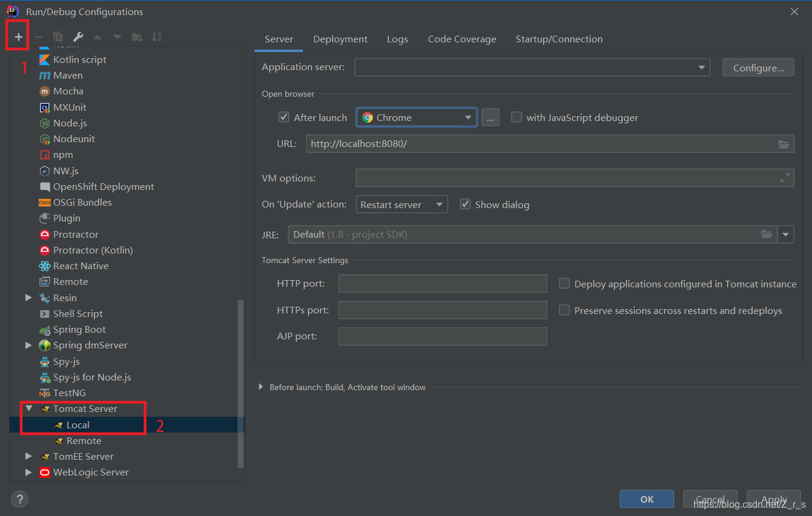Select MXUnit in the list

coord(70,107)
